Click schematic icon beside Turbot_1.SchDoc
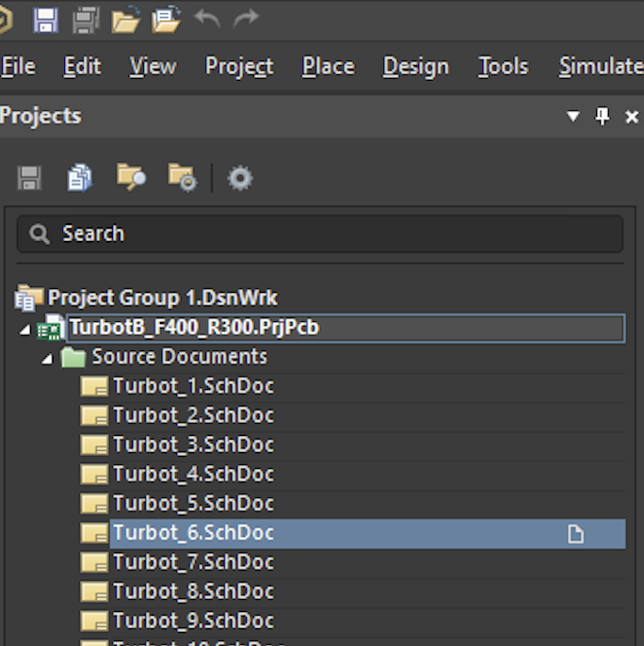The height and width of the screenshot is (646, 644). (94, 386)
